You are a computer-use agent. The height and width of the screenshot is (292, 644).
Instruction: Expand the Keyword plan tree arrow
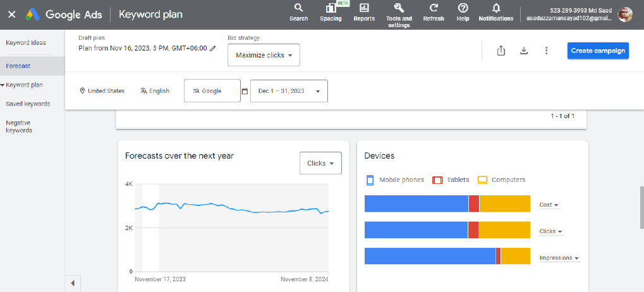[3, 85]
